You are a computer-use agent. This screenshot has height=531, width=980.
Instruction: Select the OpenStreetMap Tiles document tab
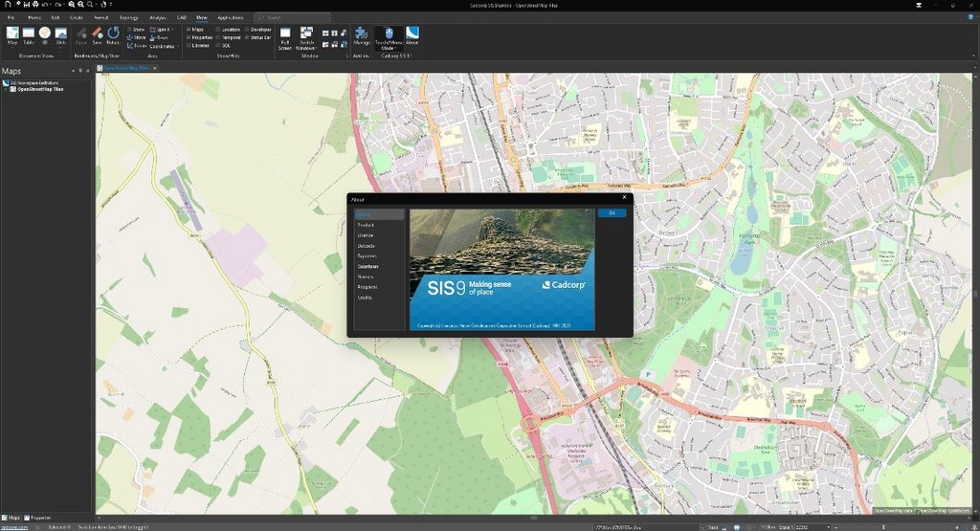(125, 68)
